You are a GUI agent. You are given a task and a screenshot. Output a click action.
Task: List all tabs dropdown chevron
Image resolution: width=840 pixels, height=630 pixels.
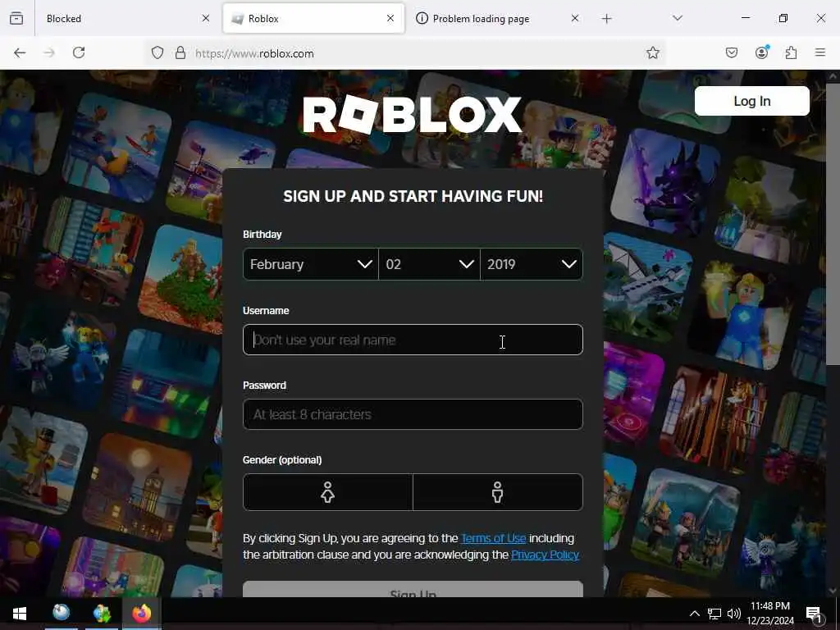coord(678,19)
